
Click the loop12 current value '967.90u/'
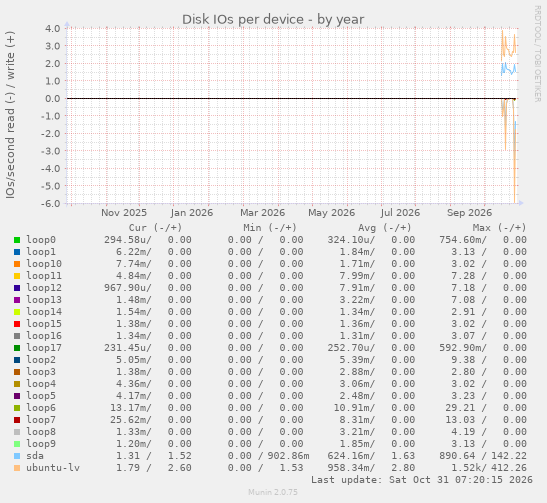pos(128,288)
